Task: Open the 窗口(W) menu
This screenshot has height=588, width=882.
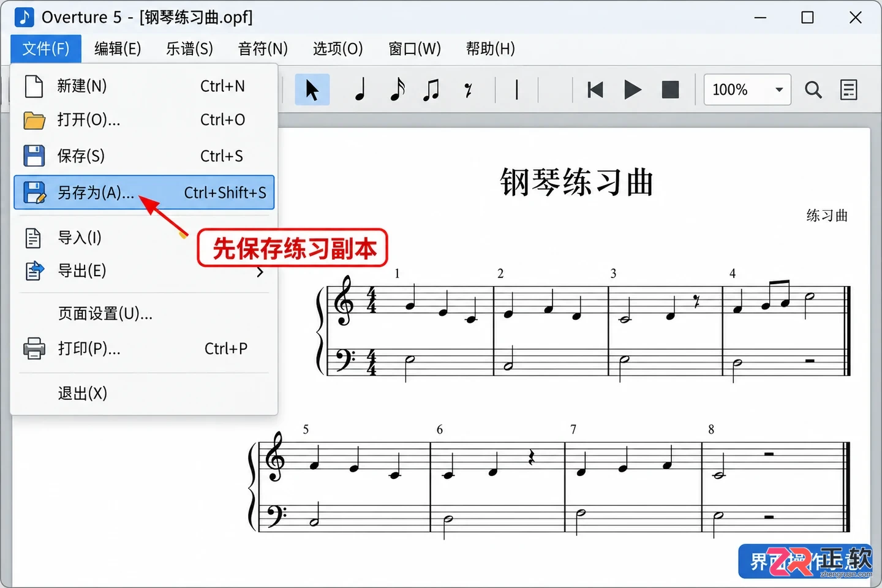Action: click(x=415, y=48)
